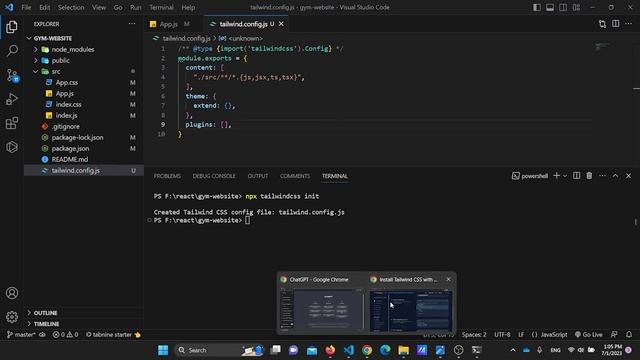
Task: Select UTF-8 encoding status item
Action: pyautogui.click(x=502, y=334)
